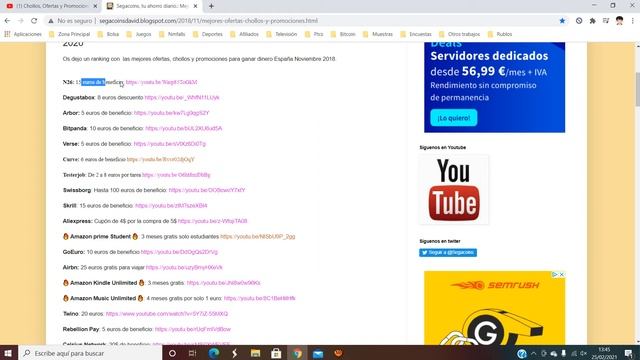Image resolution: width=640 pixels, height=360 pixels.
Task: Open the Twino youtube.com watch link
Action: 167,314
